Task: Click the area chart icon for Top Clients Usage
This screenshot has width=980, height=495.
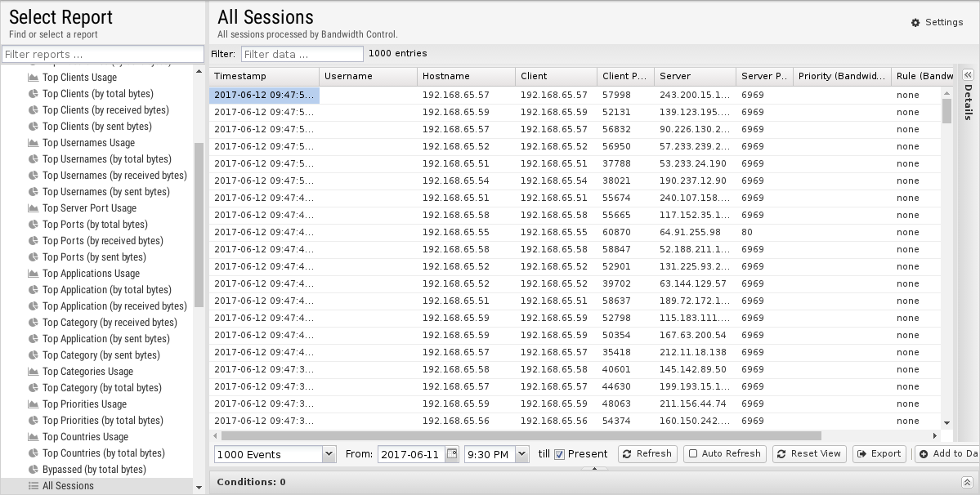Action: click(x=34, y=78)
